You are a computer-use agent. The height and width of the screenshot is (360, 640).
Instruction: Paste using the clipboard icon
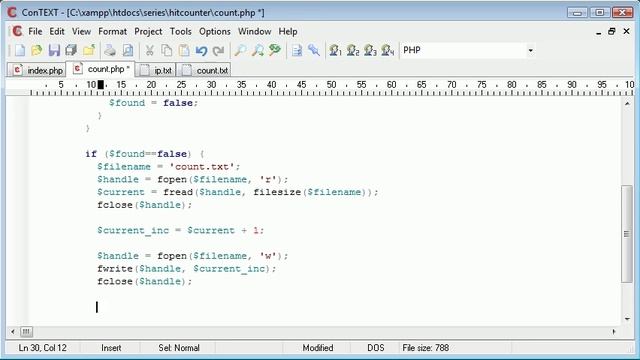184,50
